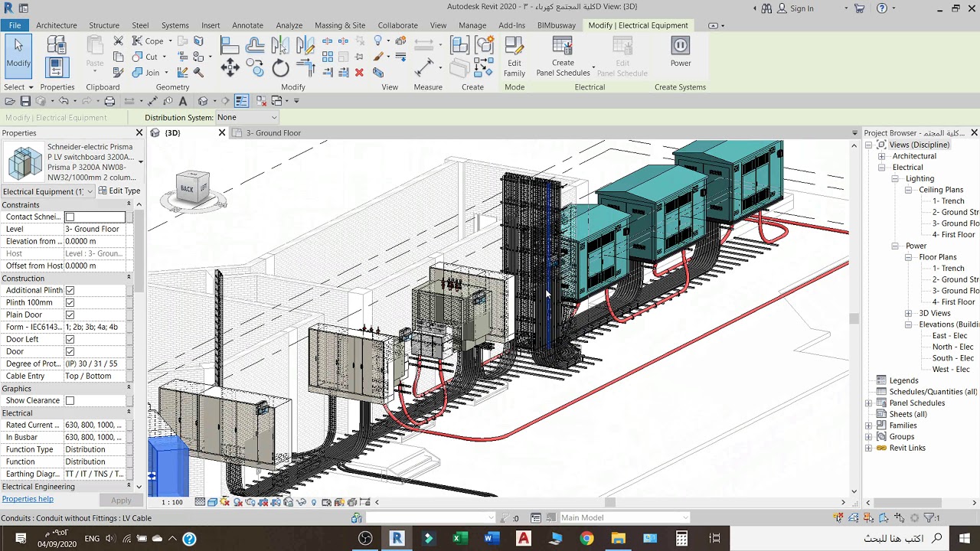This screenshot has width=980, height=551.
Task: Close the Properties palette
Action: click(139, 133)
